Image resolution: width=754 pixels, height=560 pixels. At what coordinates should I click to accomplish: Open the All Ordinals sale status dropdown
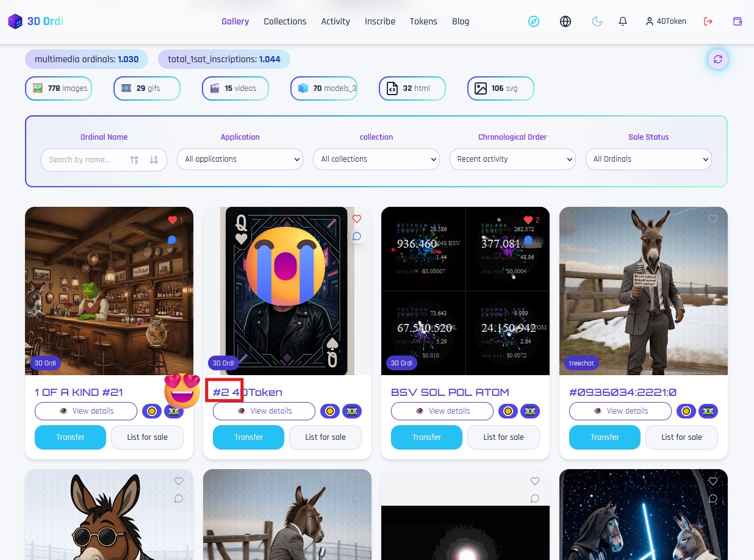tap(648, 159)
